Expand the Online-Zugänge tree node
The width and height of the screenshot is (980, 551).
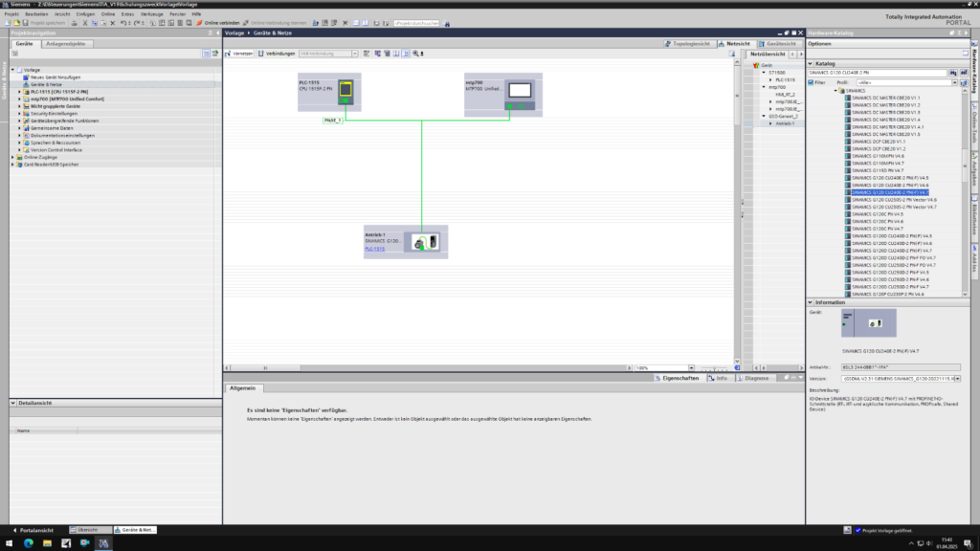[x=12, y=158]
